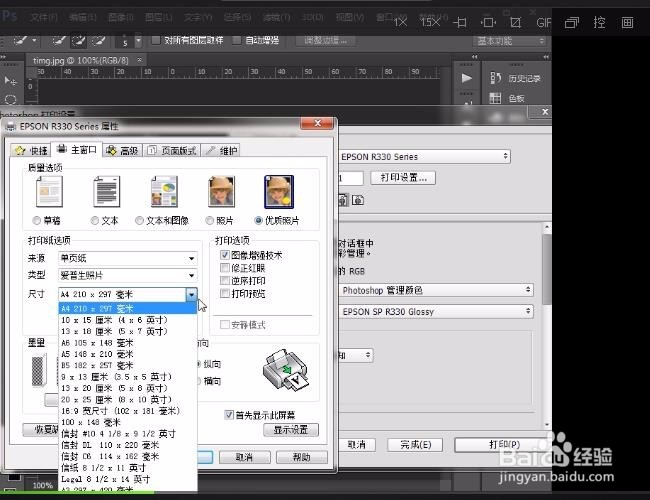
Task: Open the rendering intent dropdown in print dialog
Action: click(x=356, y=355)
